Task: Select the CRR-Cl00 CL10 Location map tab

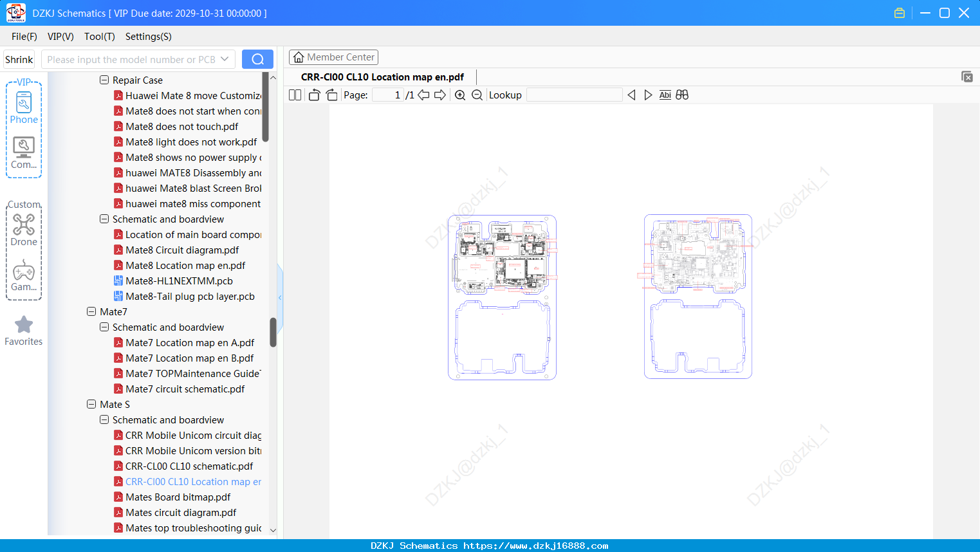Action: point(382,77)
